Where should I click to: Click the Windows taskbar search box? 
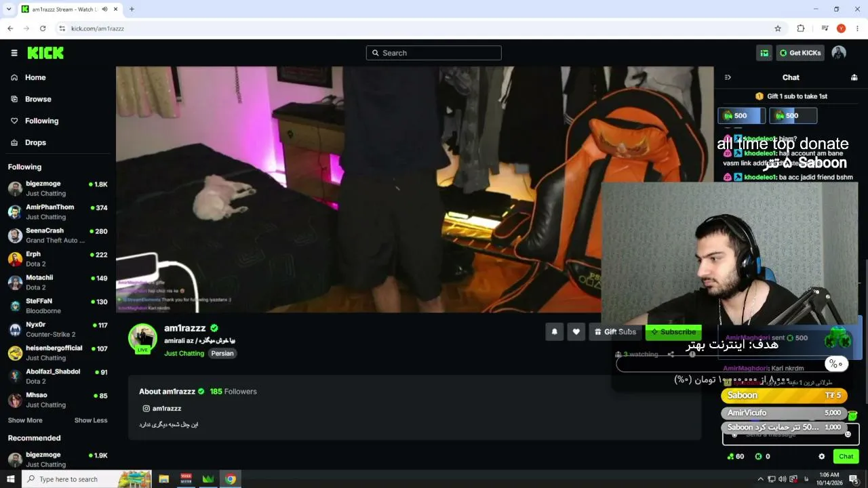point(87,479)
